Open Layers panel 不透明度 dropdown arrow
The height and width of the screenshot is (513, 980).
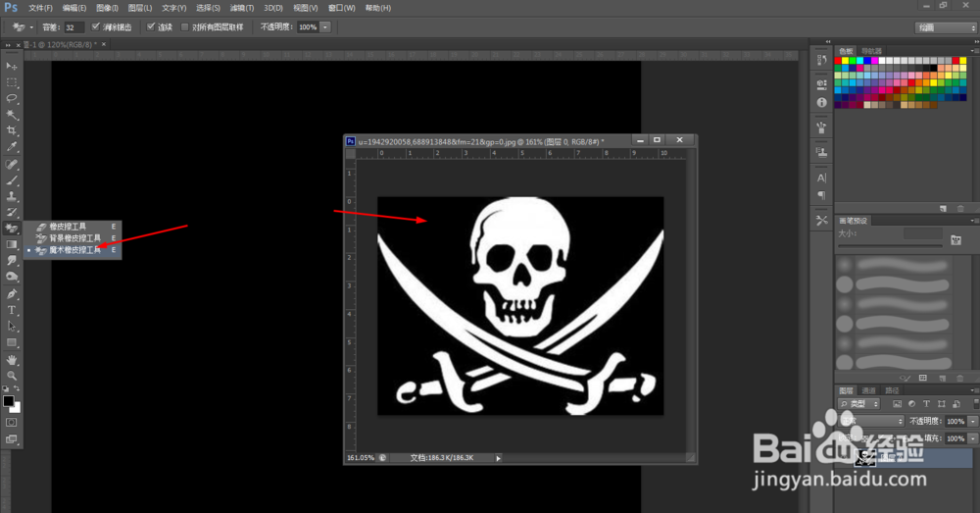click(x=972, y=421)
